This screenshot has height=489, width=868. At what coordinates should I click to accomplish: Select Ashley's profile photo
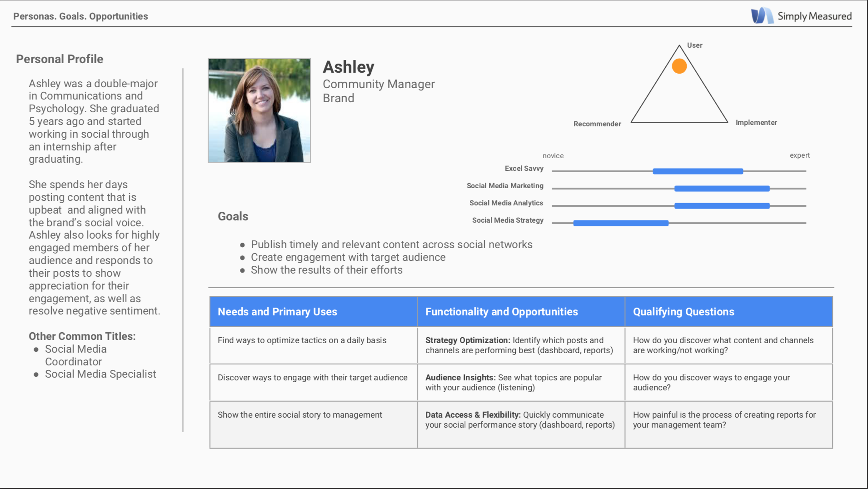[259, 110]
